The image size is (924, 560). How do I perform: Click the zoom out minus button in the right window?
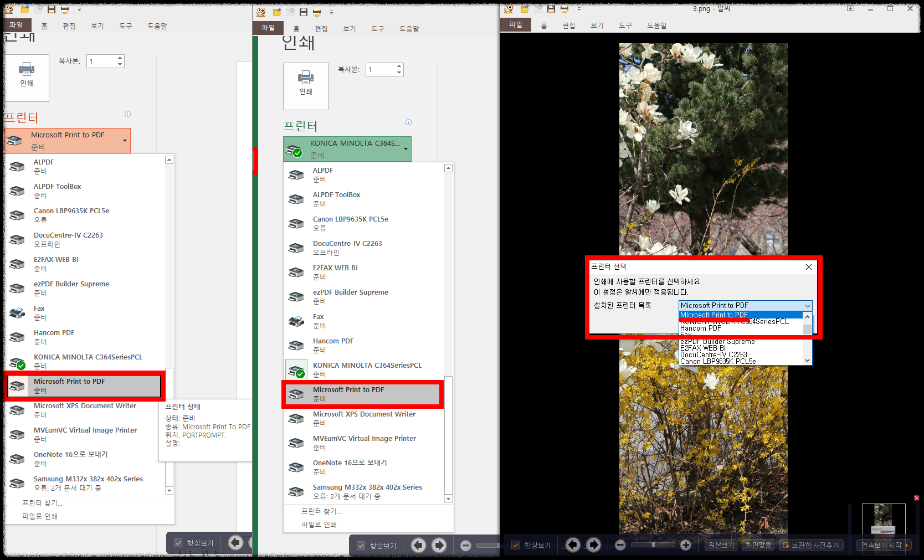pos(620,545)
